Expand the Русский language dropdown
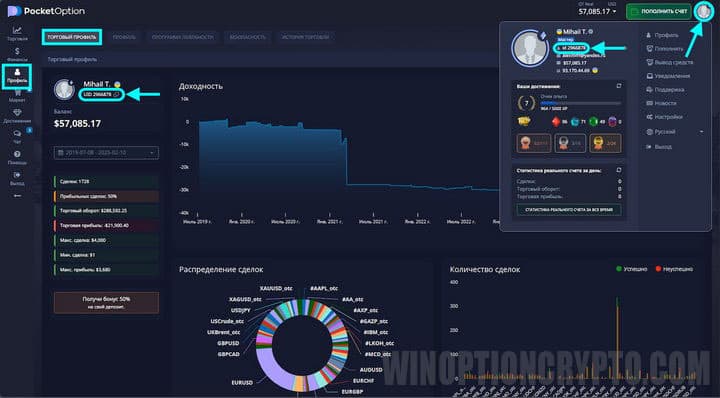This screenshot has width=720, height=398. (x=675, y=132)
